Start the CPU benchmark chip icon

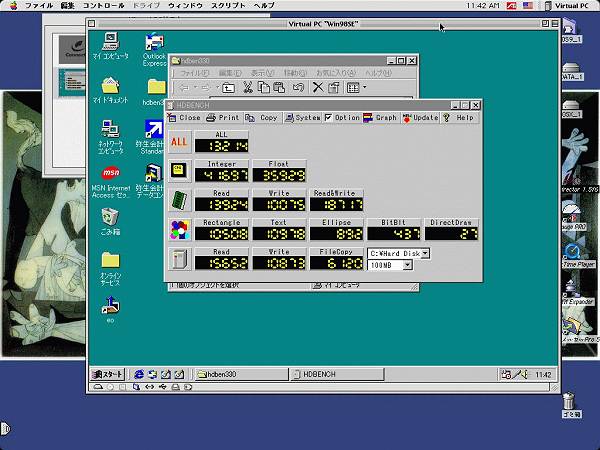[x=179, y=171]
